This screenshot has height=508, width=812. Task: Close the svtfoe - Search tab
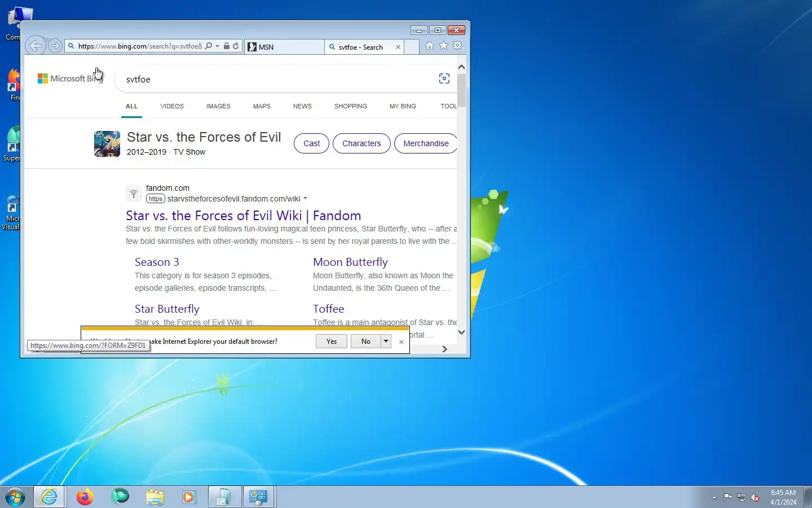point(398,47)
